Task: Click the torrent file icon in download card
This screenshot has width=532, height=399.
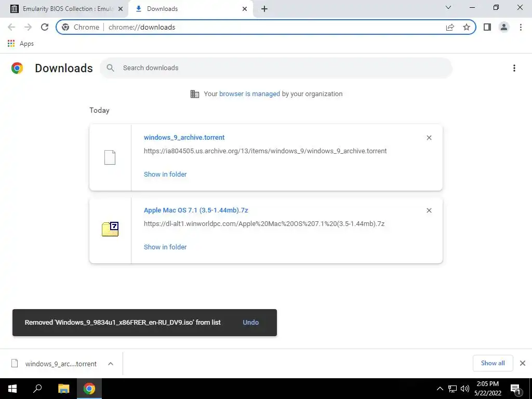Action: pyautogui.click(x=110, y=157)
